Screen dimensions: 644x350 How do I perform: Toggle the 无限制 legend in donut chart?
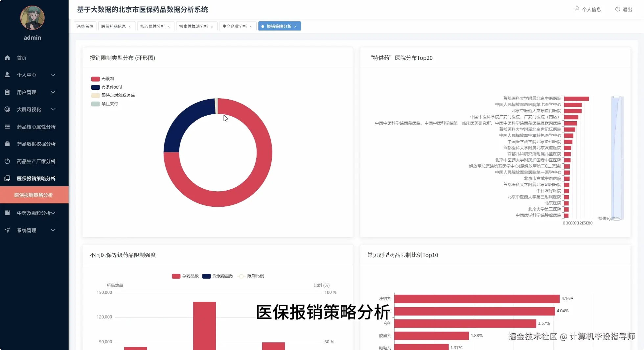tap(103, 79)
